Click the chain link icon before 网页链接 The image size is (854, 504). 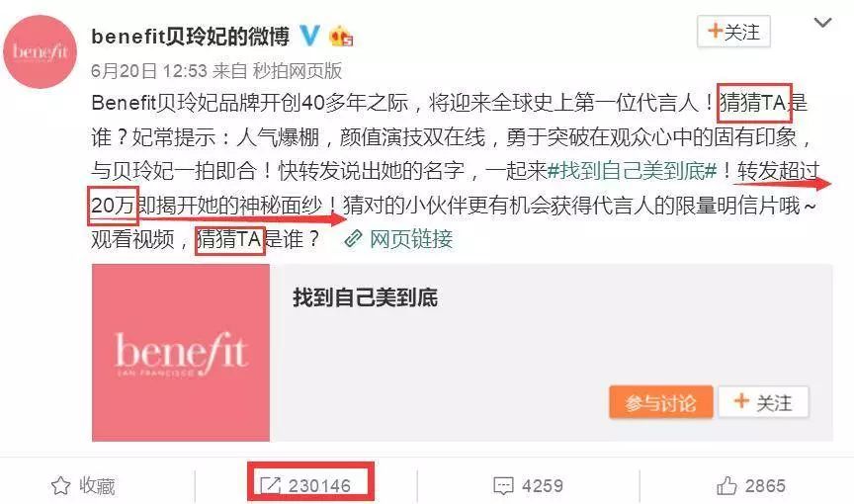click(354, 239)
